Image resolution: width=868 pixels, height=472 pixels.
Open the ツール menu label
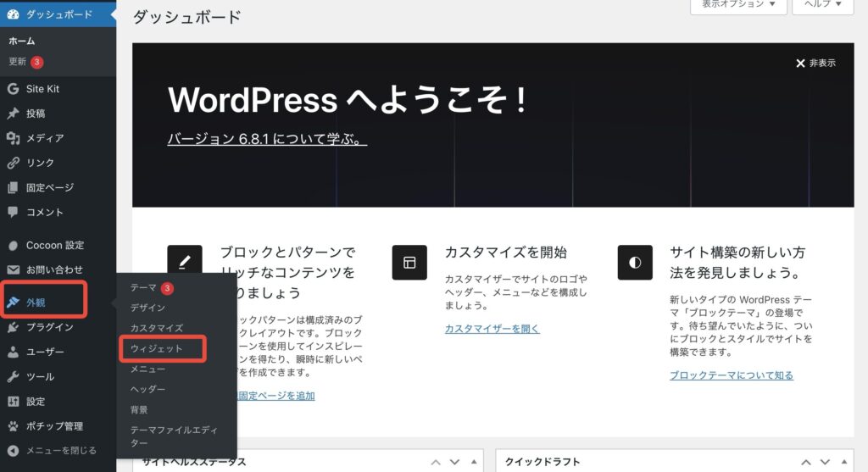(x=41, y=377)
